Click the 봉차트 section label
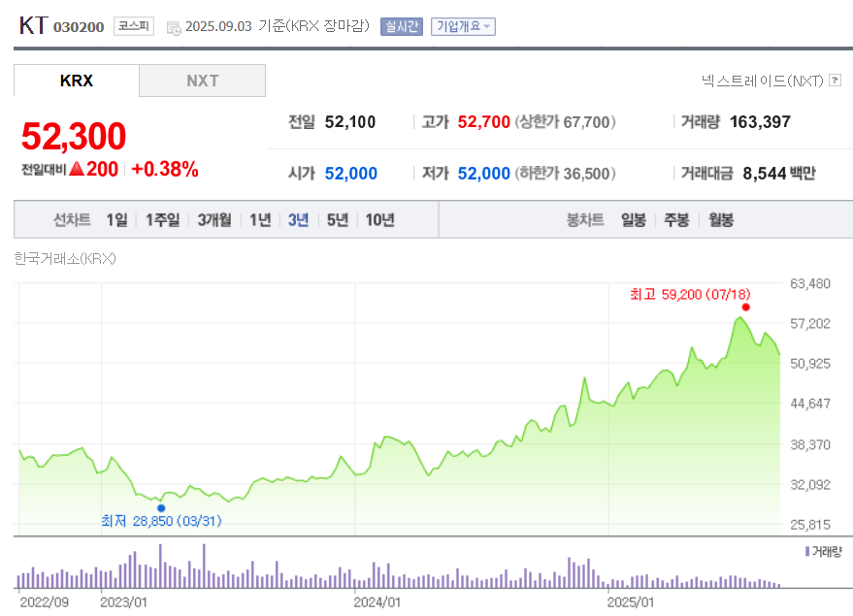The image size is (853, 616). pyautogui.click(x=585, y=219)
